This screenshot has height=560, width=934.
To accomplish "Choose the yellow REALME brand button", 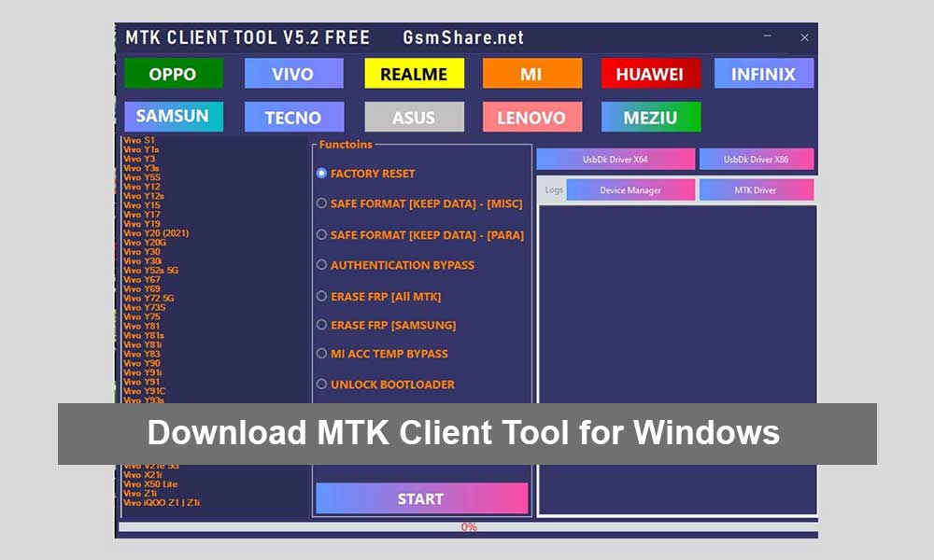I will tap(414, 73).
